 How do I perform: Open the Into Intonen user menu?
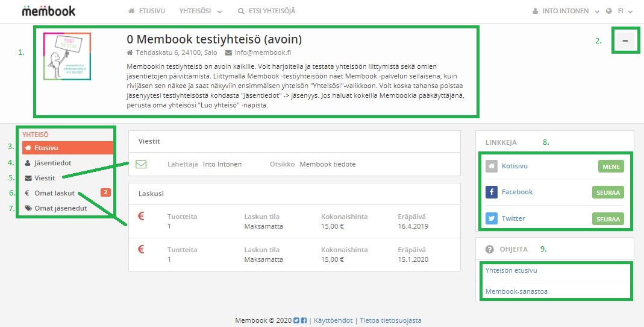566,11
